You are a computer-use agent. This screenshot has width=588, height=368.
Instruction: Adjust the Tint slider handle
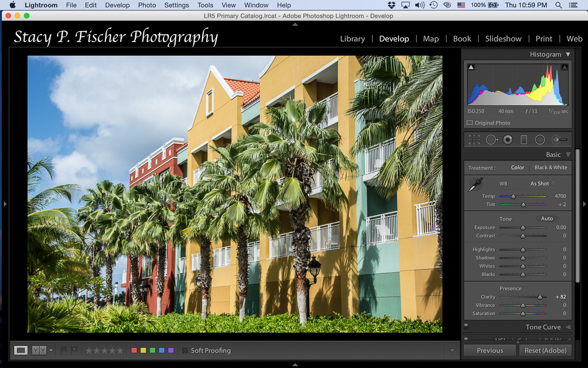(x=523, y=205)
